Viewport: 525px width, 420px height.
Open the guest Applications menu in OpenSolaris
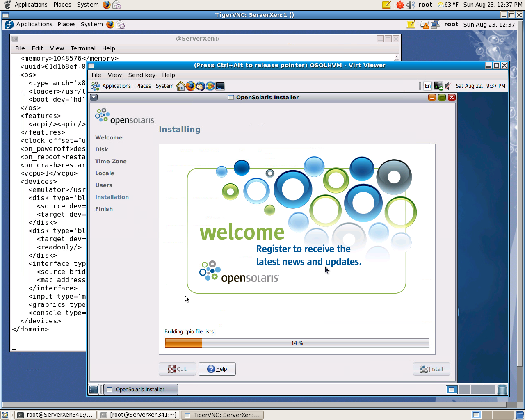click(x=116, y=86)
